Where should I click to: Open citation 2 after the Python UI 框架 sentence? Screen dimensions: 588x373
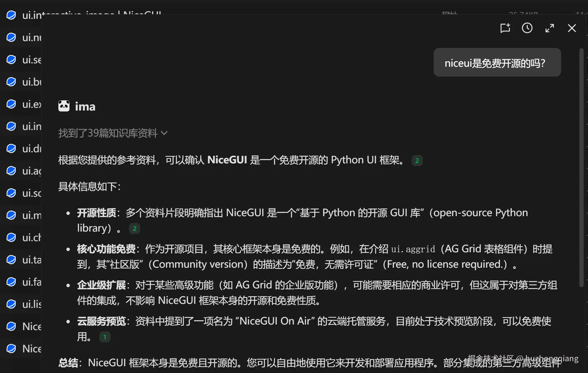point(417,161)
